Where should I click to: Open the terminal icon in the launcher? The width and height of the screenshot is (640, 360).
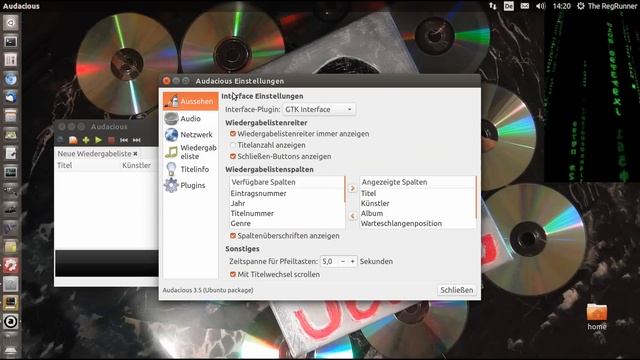click(11, 42)
